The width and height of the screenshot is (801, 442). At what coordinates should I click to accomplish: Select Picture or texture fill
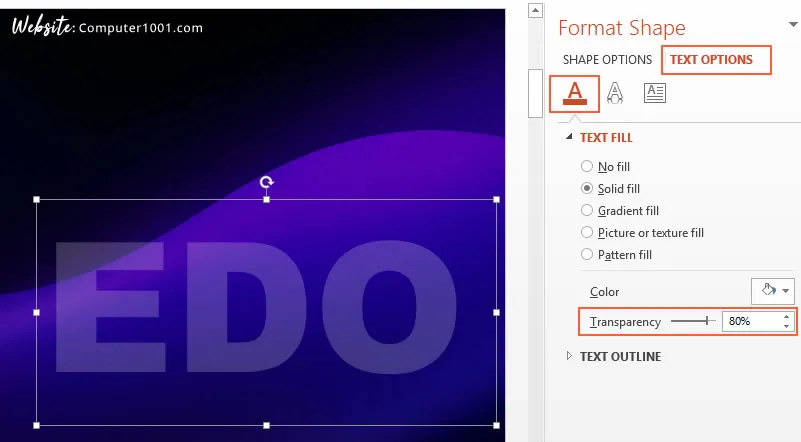click(x=587, y=233)
